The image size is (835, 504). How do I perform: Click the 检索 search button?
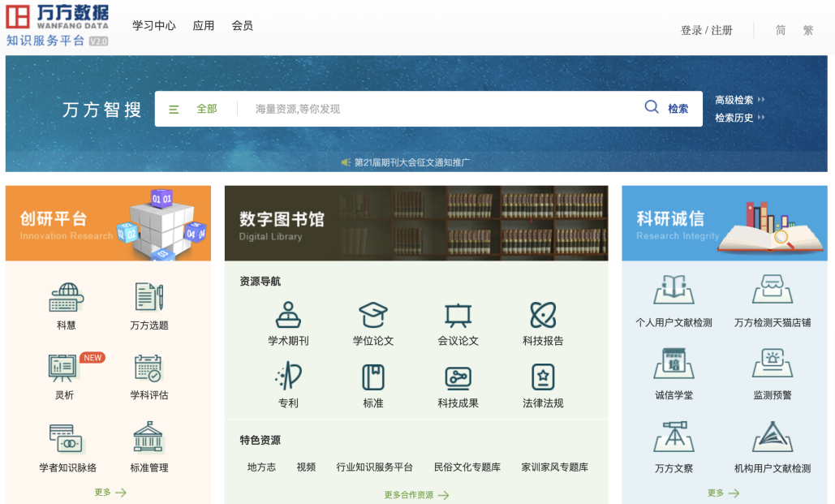click(678, 109)
